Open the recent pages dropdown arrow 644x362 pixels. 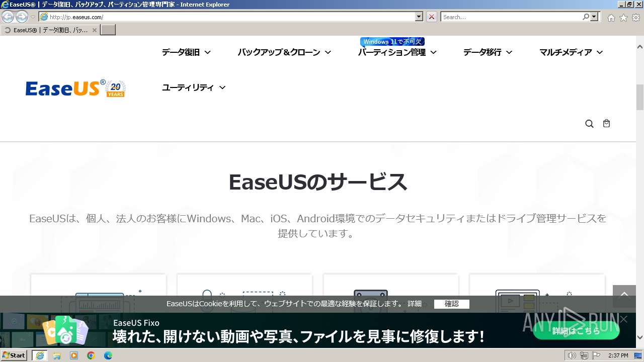click(x=33, y=17)
